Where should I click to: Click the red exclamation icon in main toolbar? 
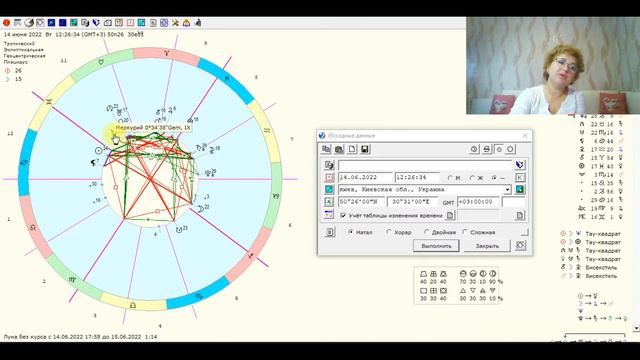6,23
